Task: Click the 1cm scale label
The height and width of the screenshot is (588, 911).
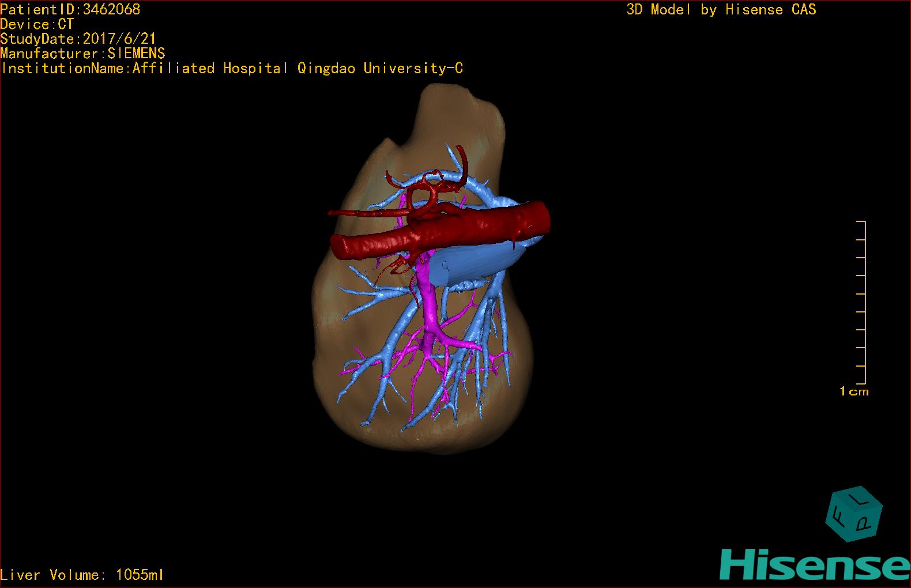Action: click(x=854, y=391)
